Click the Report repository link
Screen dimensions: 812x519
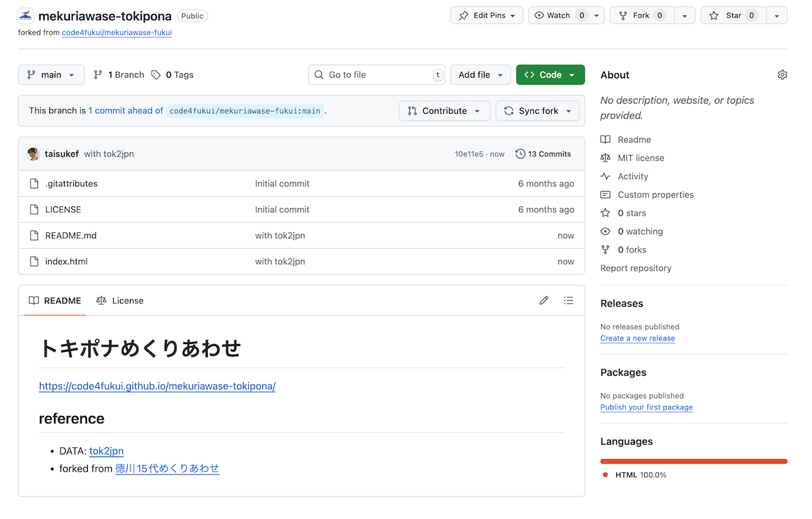click(636, 269)
